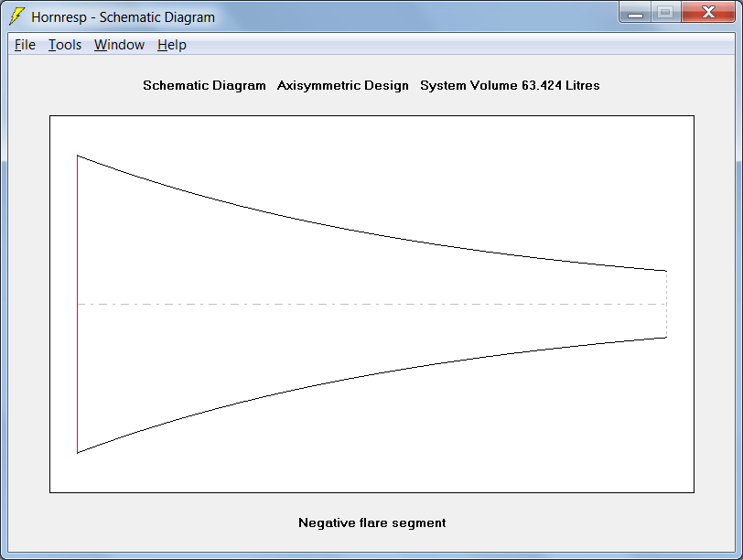This screenshot has width=743, height=560.
Task: Open the Help menu
Action: pyautogui.click(x=172, y=45)
